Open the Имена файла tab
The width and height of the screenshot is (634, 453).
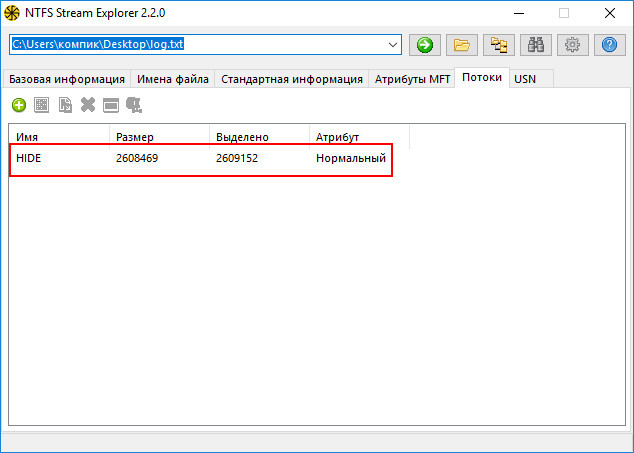172,79
